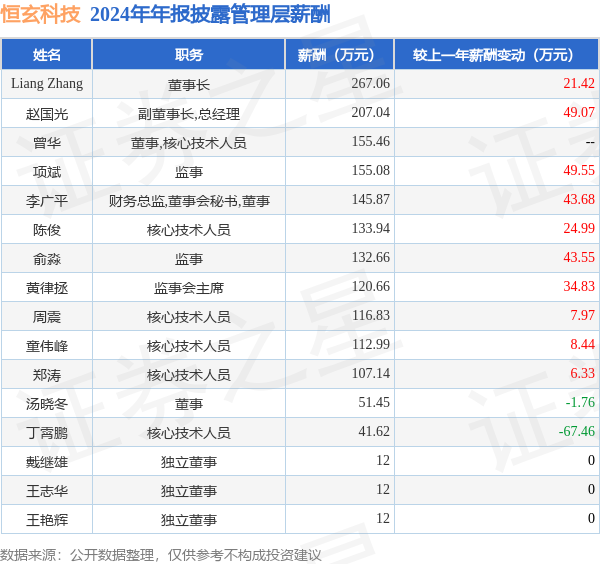
Task: Click the change value 34.83
Action: point(579,286)
